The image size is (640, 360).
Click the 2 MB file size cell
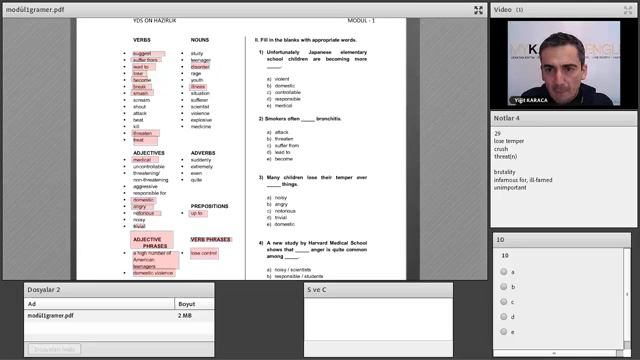pyautogui.click(x=184, y=316)
